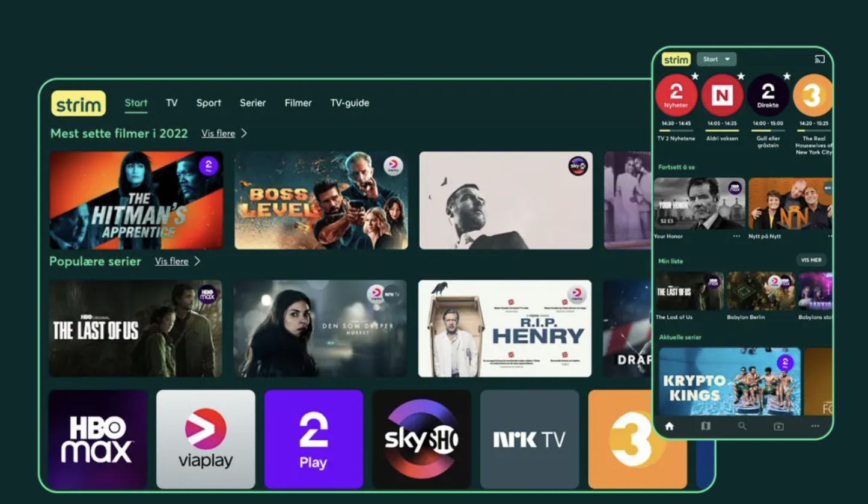Expand chevron next to Populære serier
This screenshot has height=504, width=868.
[197, 261]
